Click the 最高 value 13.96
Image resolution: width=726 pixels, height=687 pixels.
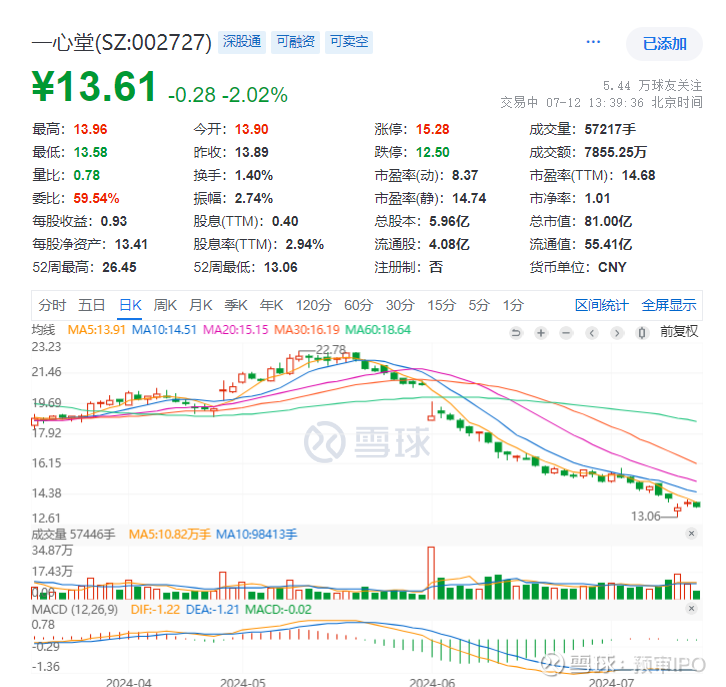(x=90, y=129)
